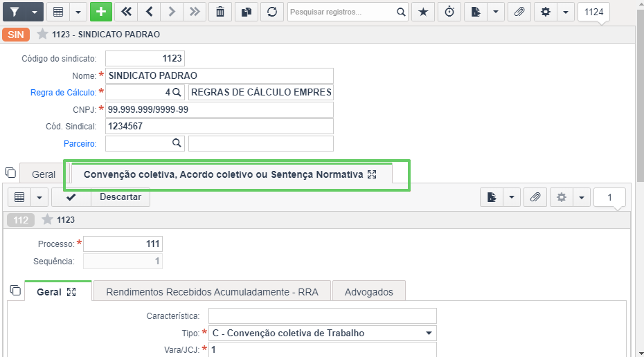Image resolution: width=644 pixels, height=357 pixels.
Task: Switch to grid view in top toolbar
Action: tap(58, 12)
